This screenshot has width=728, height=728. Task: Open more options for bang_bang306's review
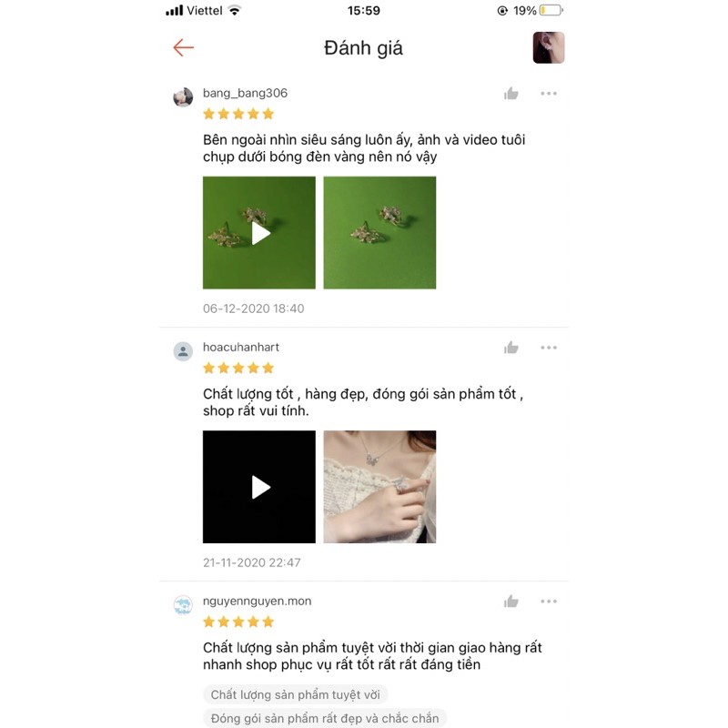(549, 94)
